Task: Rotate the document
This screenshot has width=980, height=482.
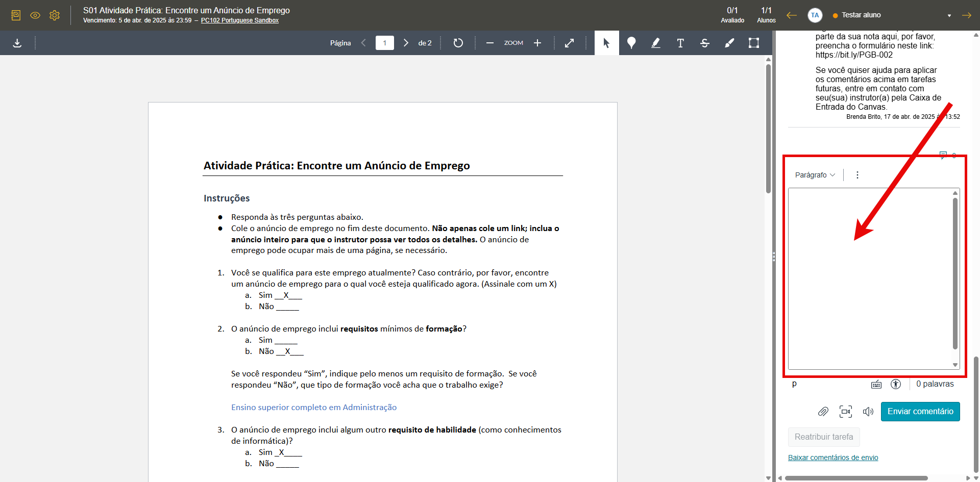Action: tap(458, 43)
